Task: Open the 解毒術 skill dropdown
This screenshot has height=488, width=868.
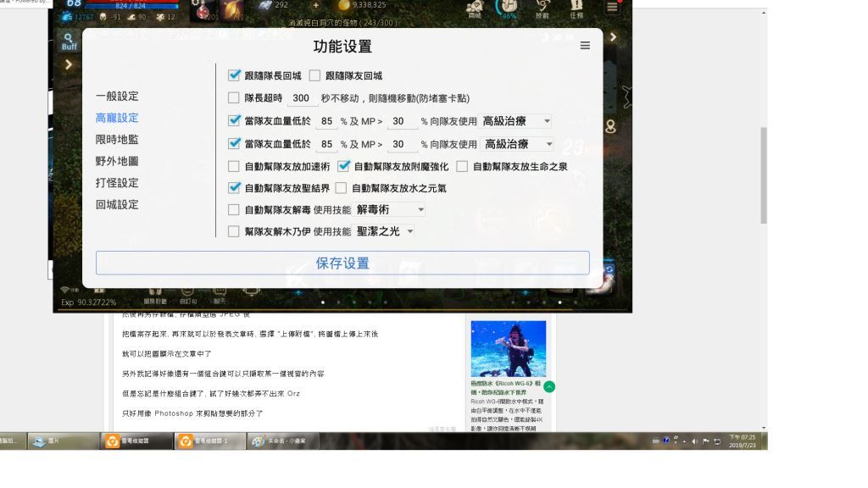Action: point(390,209)
